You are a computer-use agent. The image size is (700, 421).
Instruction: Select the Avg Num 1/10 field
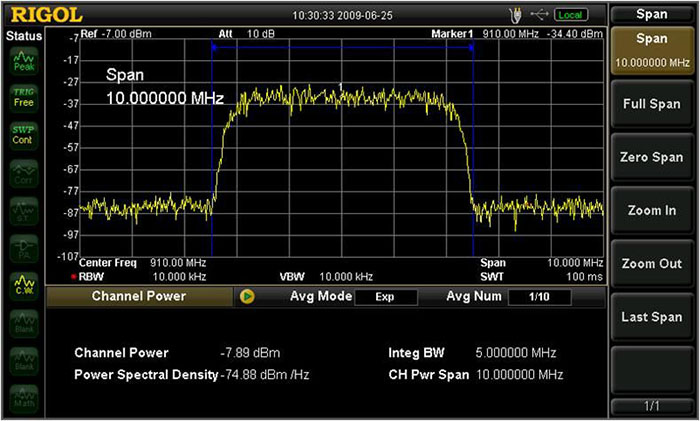539,297
